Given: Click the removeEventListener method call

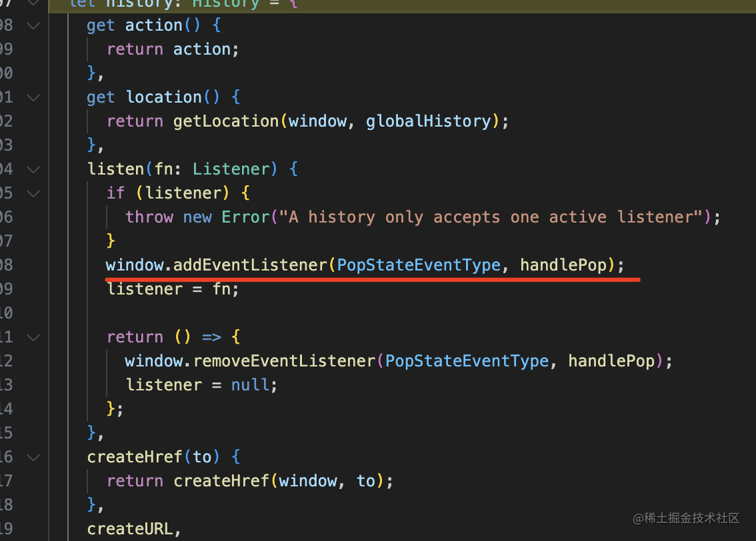Looking at the screenshot, I should click(x=285, y=360).
